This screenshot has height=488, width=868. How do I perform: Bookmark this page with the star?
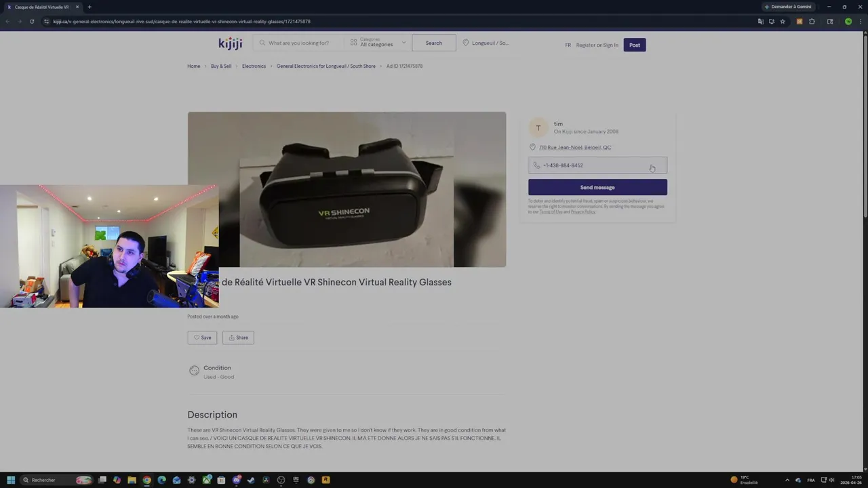click(783, 21)
